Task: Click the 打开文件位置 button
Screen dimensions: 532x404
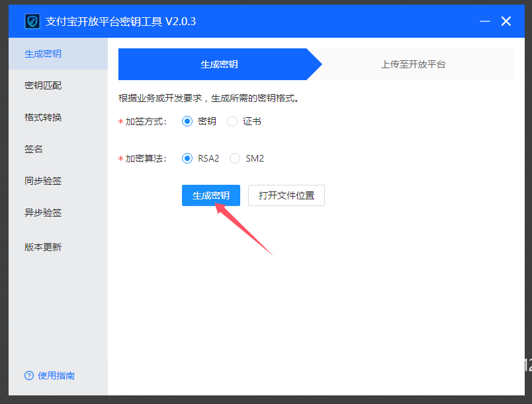Action: coord(287,195)
